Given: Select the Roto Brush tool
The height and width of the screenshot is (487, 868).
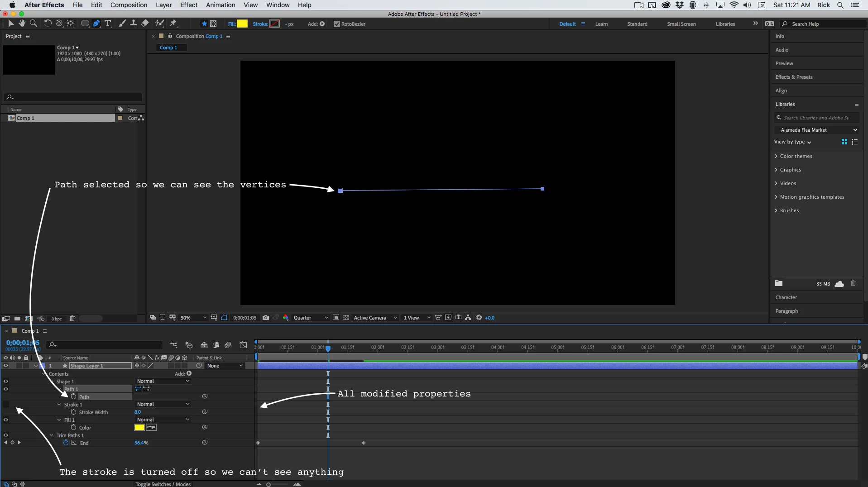Looking at the screenshot, I should tap(159, 24).
